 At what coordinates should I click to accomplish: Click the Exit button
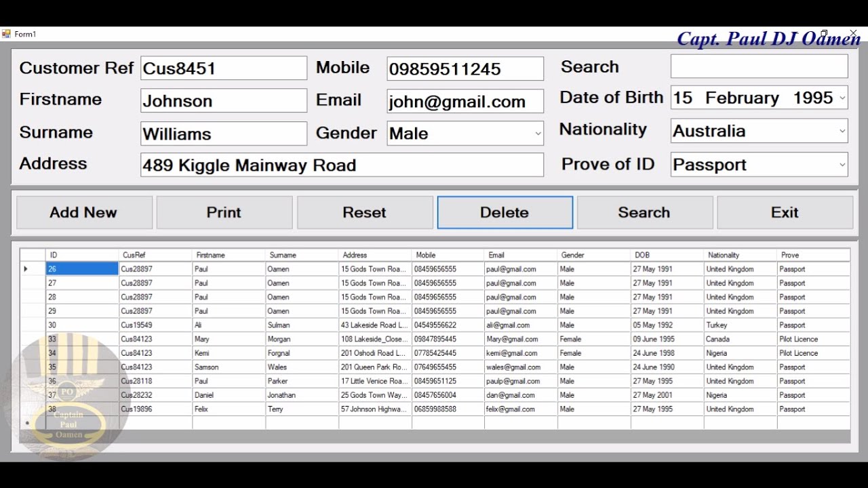pyautogui.click(x=785, y=212)
